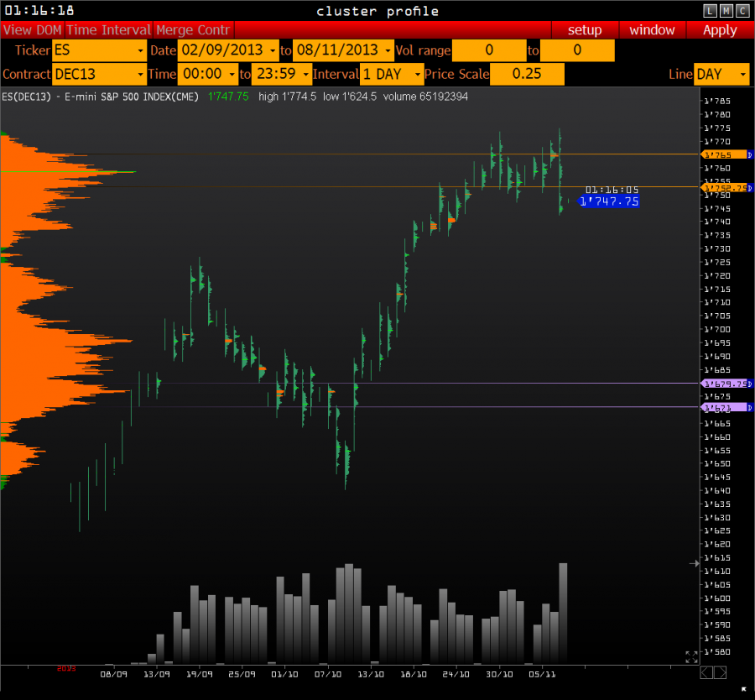Viewport: 755px width, 700px height.
Task: Open the Ticker ES dropdown
Action: click(x=99, y=50)
